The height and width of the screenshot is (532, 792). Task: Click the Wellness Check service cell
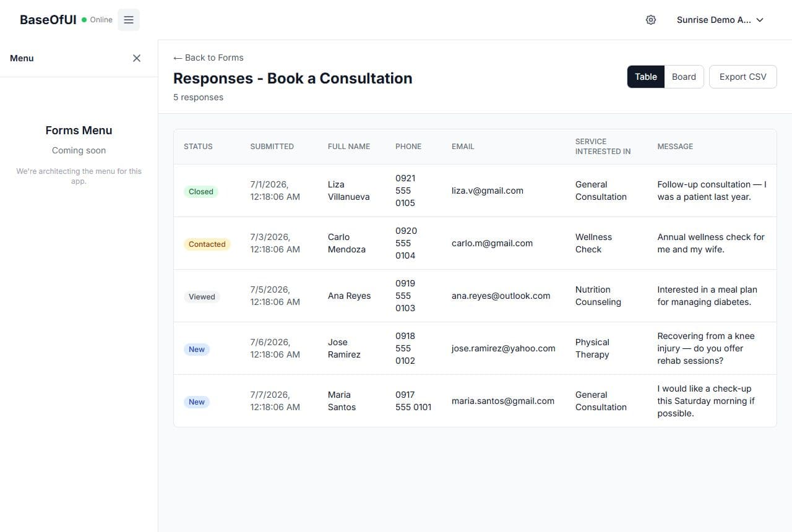pyautogui.click(x=593, y=243)
